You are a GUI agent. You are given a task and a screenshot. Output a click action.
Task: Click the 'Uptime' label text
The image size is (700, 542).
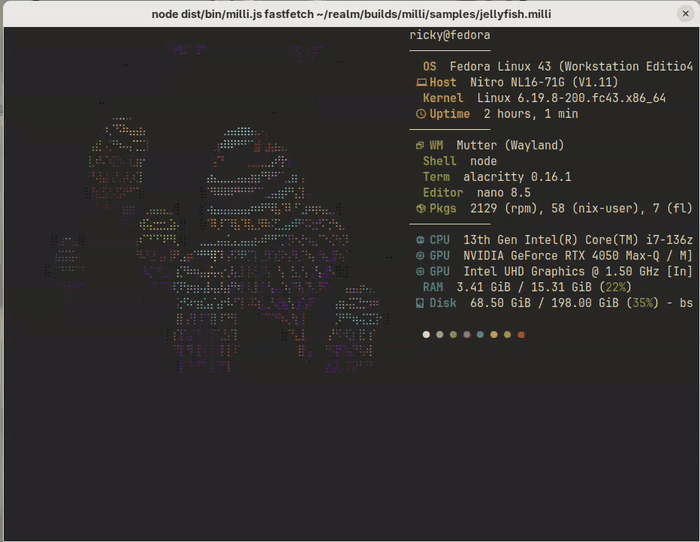(x=450, y=114)
